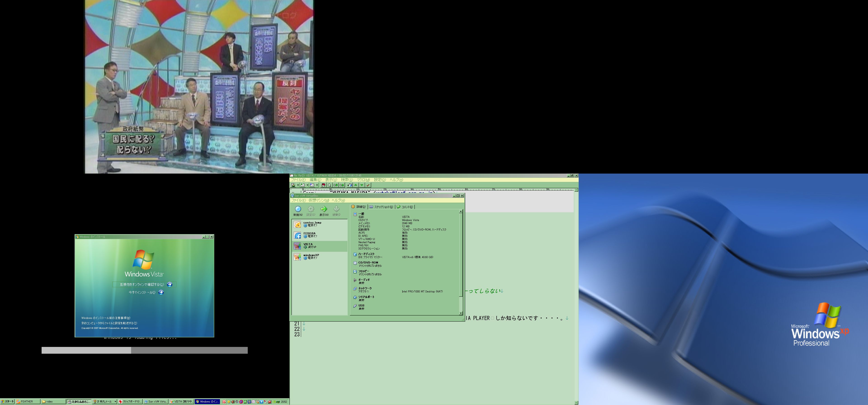
Task: Click the ハードディスク section icon
Action: (x=355, y=254)
